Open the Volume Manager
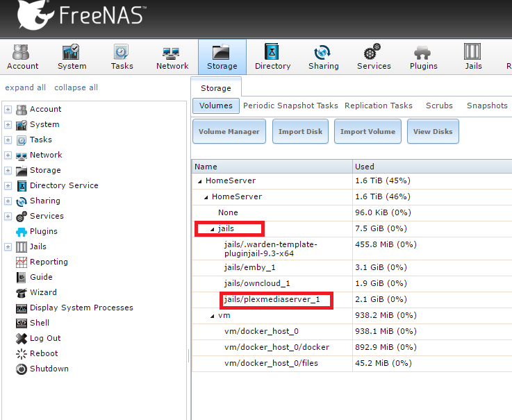 (229, 131)
